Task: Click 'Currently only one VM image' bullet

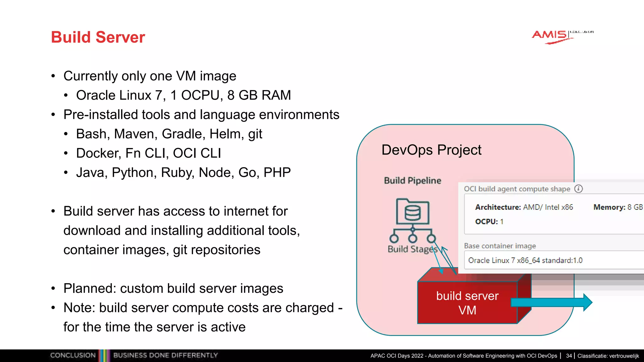Action: pos(150,76)
